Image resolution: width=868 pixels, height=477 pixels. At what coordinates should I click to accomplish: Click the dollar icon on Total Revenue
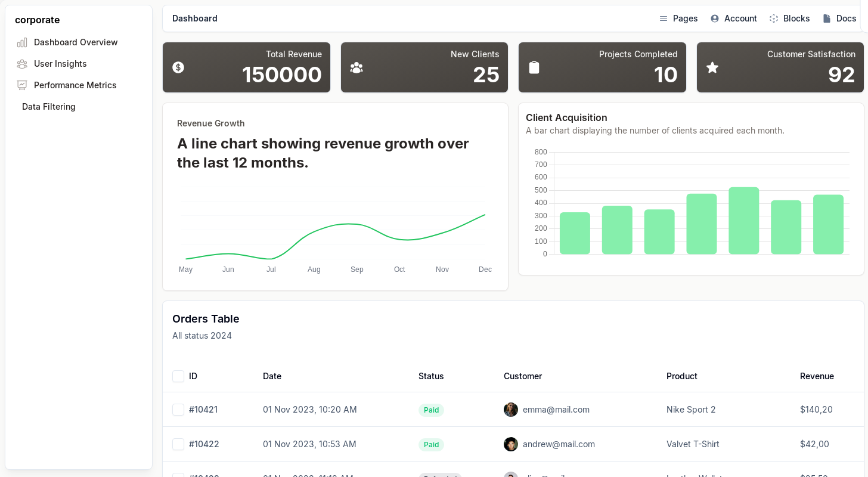[178, 67]
